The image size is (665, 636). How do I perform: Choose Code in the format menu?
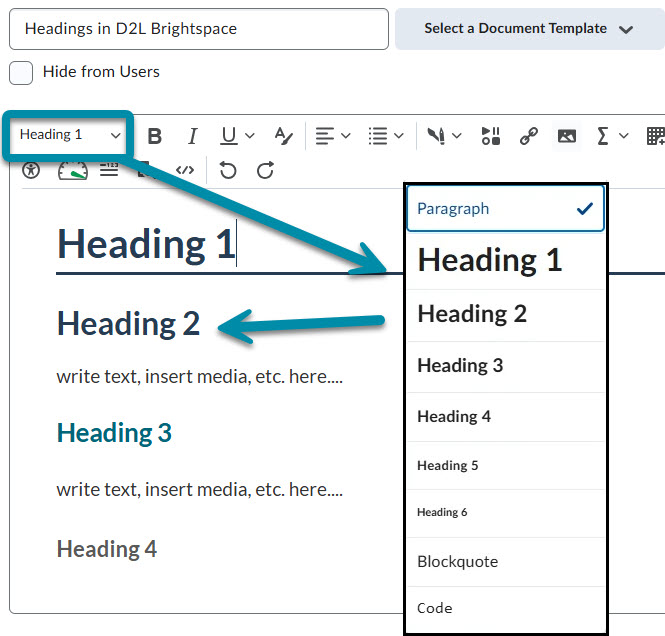(x=505, y=608)
